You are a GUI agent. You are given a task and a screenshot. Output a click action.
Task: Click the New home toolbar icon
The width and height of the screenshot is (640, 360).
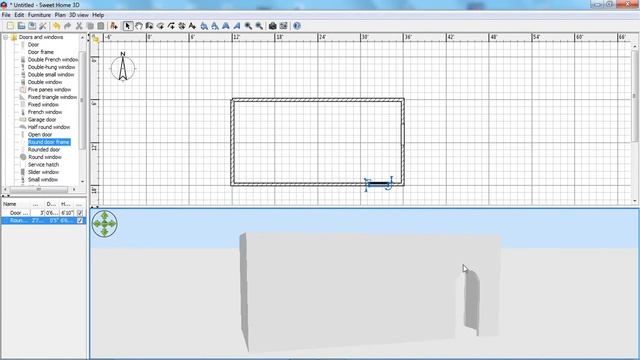(x=10, y=26)
